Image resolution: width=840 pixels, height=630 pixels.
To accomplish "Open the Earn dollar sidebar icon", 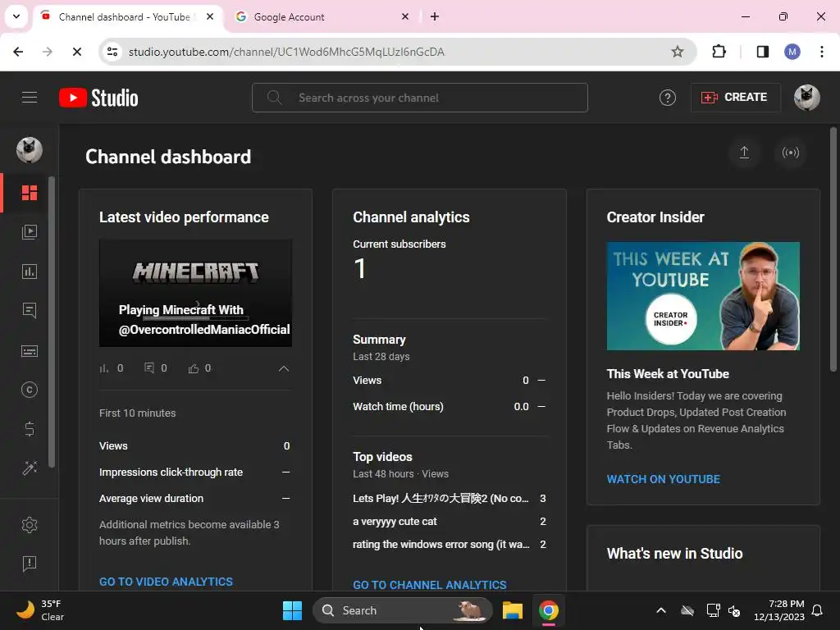I will (x=30, y=428).
